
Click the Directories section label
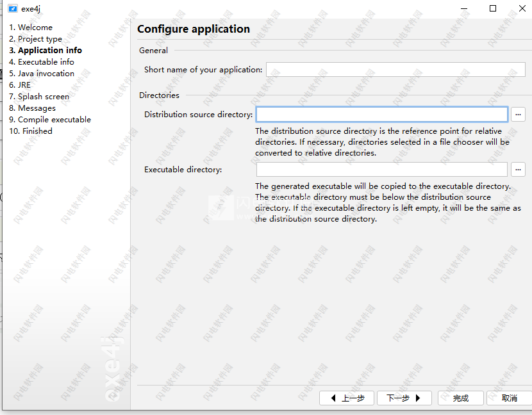[159, 95]
